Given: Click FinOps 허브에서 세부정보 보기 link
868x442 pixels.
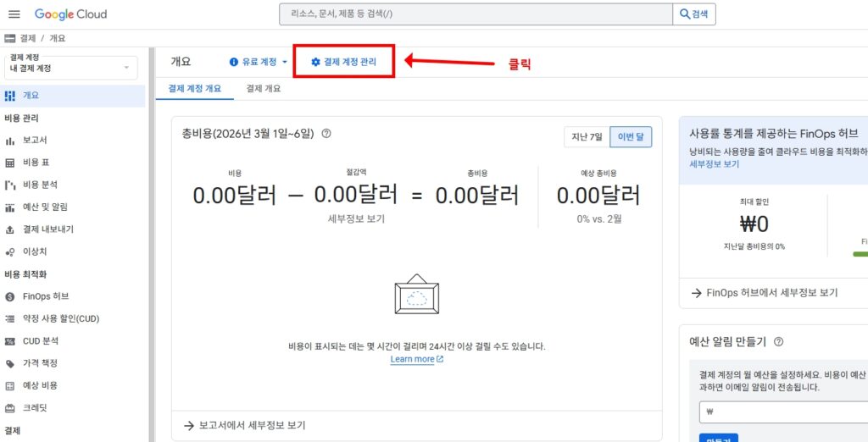Looking at the screenshot, I should [772, 293].
